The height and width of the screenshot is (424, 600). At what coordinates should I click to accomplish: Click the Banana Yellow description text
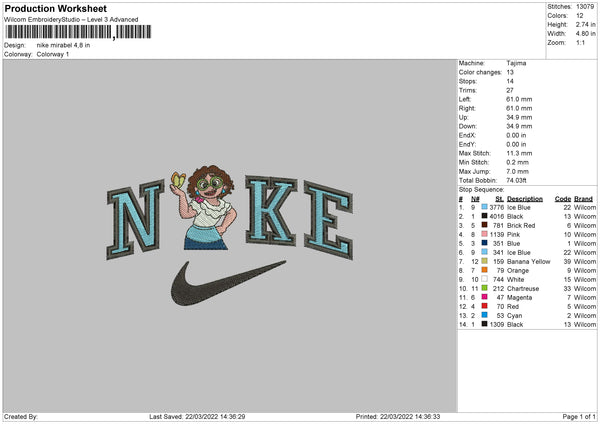(528, 262)
